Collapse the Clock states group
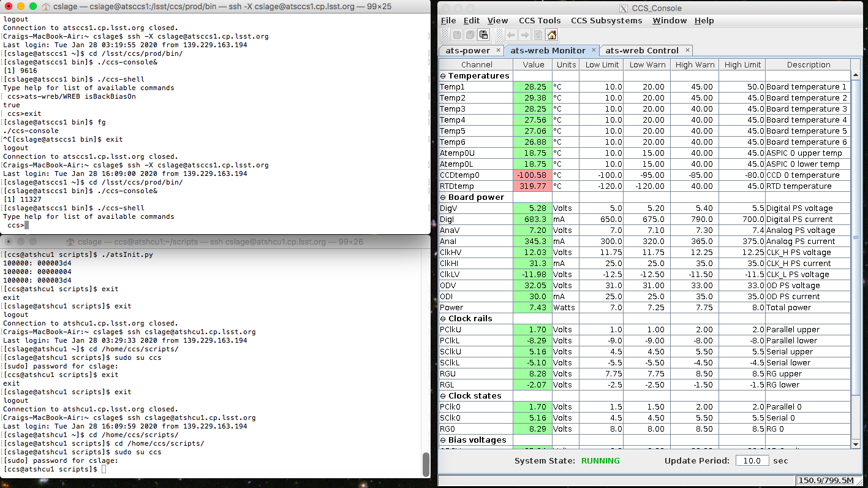The height and width of the screenshot is (488, 868). click(x=443, y=396)
